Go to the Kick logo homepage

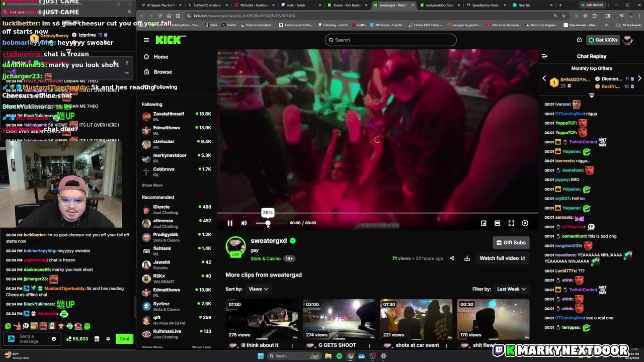[x=171, y=40]
